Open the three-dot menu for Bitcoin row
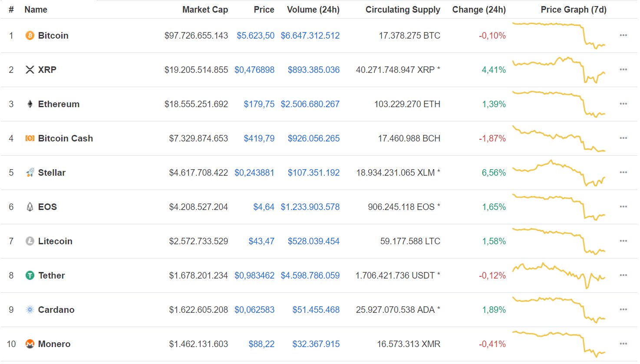The image size is (640, 364). (x=624, y=35)
